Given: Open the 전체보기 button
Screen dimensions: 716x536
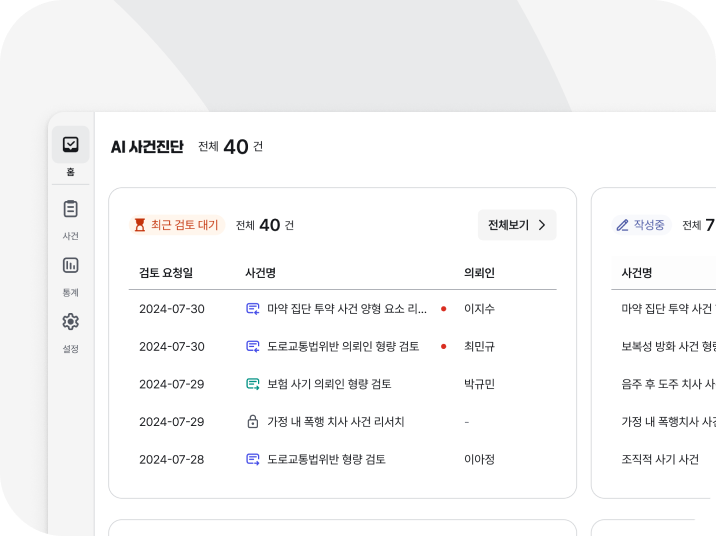Looking at the screenshot, I should pyautogui.click(x=517, y=225).
